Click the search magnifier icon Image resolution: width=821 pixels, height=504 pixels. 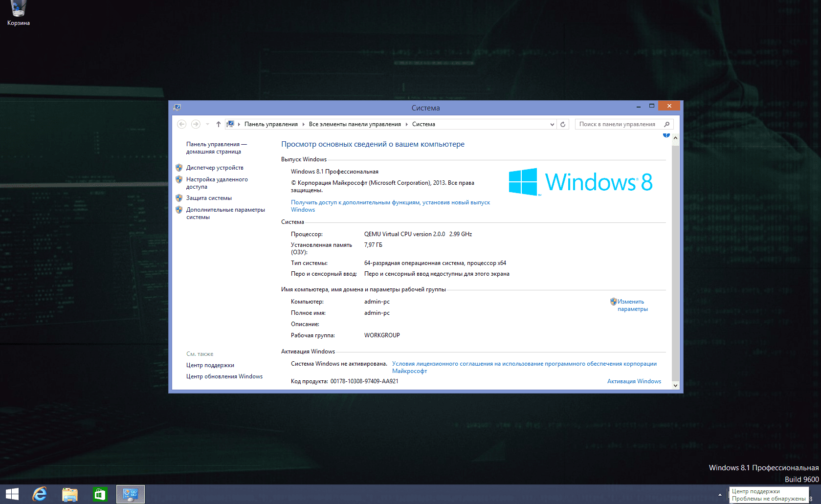coord(666,124)
